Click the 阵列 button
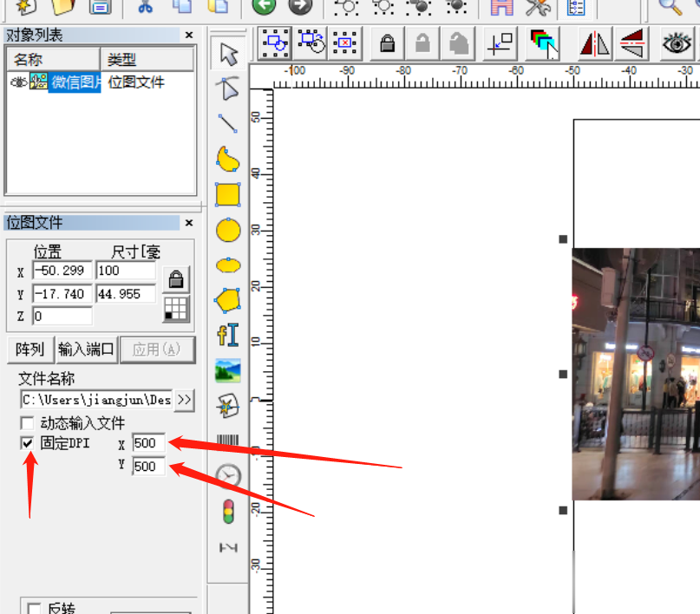The width and height of the screenshot is (700, 614). (x=29, y=349)
